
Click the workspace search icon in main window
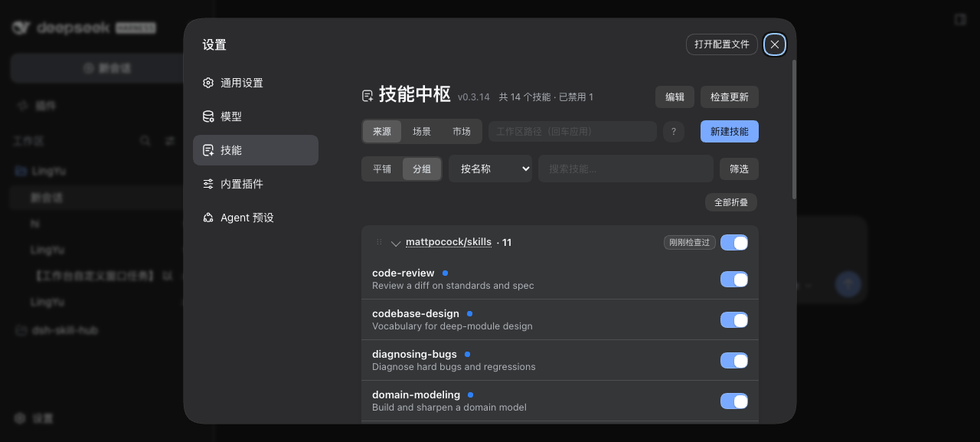click(x=145, y=141)
